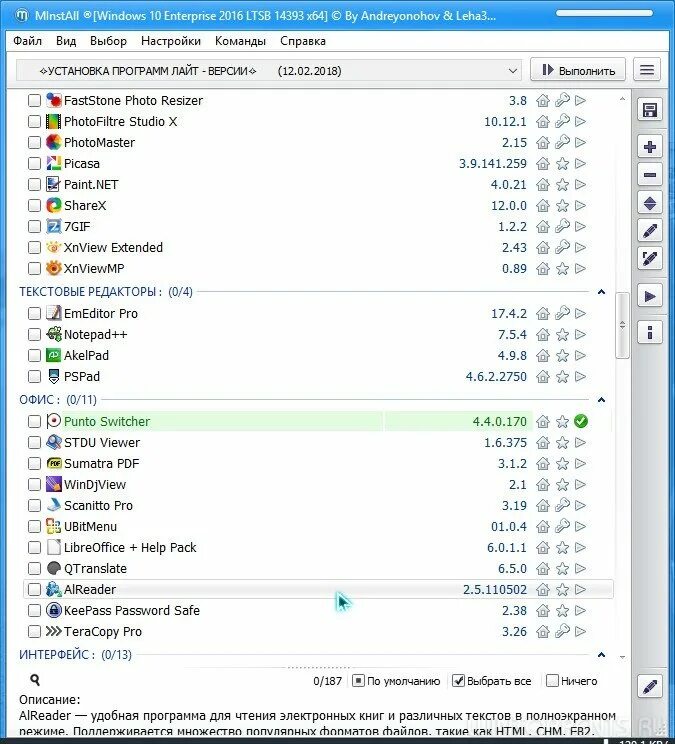Click the ИНТЕРФЕЙС group header label
Image resolution: width=675 pixels, height=744 pixels.
tap(75, 655)
